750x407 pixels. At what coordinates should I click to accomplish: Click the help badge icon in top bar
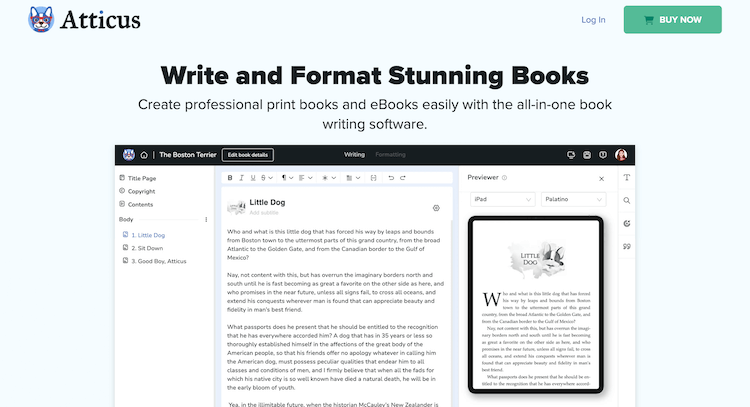[603, 155]
